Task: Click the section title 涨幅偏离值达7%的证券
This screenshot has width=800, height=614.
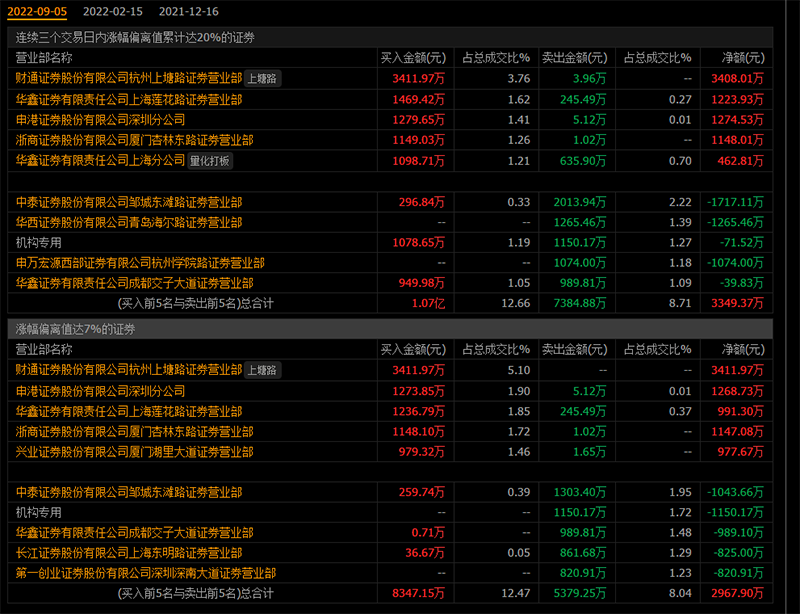Action: point(75,329)
